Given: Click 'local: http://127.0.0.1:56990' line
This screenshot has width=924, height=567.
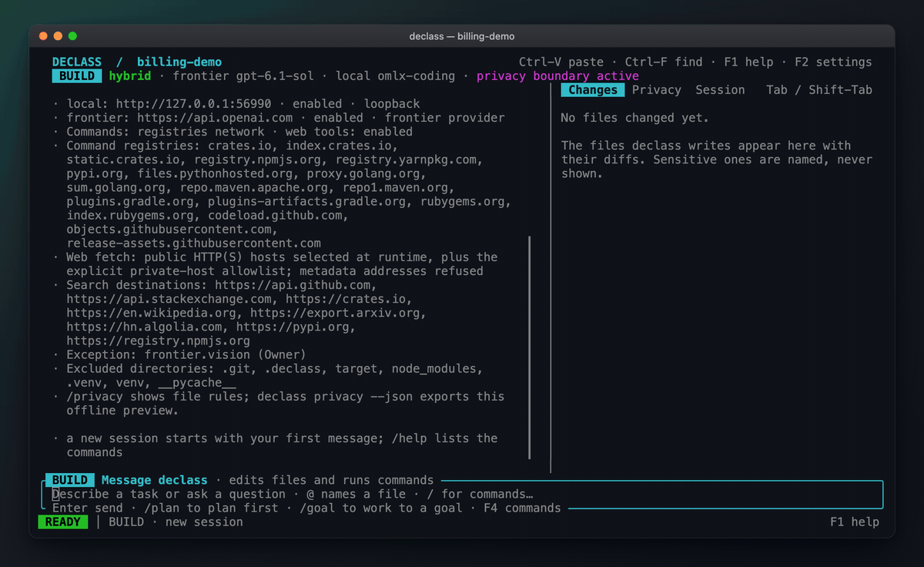Looking at the screenshot, I should 243,104.
